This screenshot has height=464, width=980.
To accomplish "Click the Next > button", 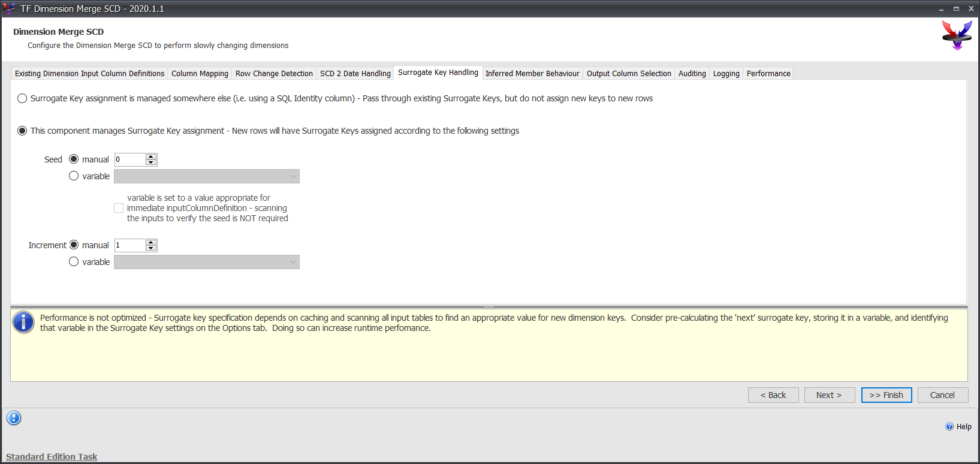I will click(829, 395).
